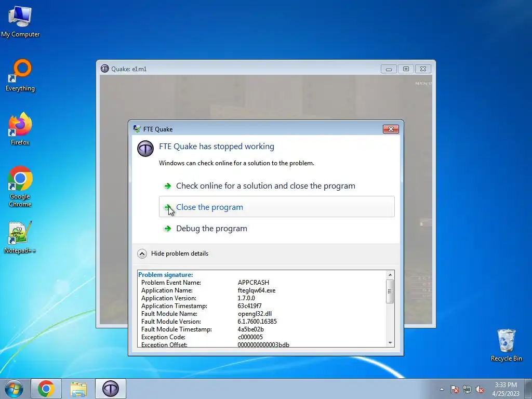The height and width of the screenshot is (399, 532).
Task: Click the scroll down arrow in problem details
Action: click(390, 343)
